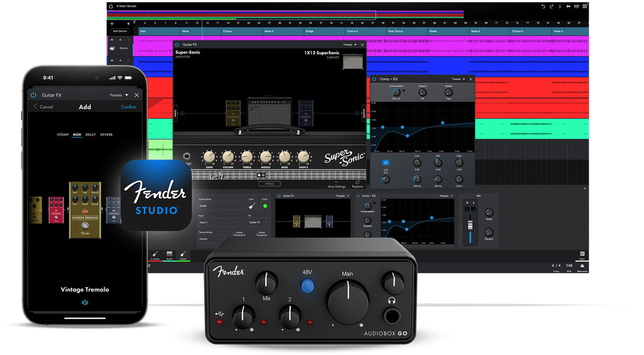Add a pedal at the output plus node
The width and height of the screenshot is (644, 355).
(357, 113)
